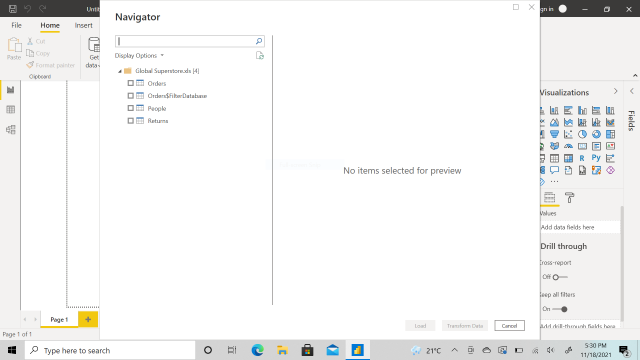
Task: Open the File menu
Action: tap(16, 25)
